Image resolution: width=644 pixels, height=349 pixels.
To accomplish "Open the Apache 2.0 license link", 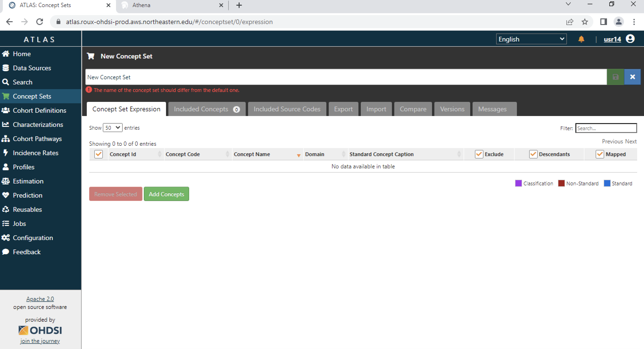I will 40,299.
